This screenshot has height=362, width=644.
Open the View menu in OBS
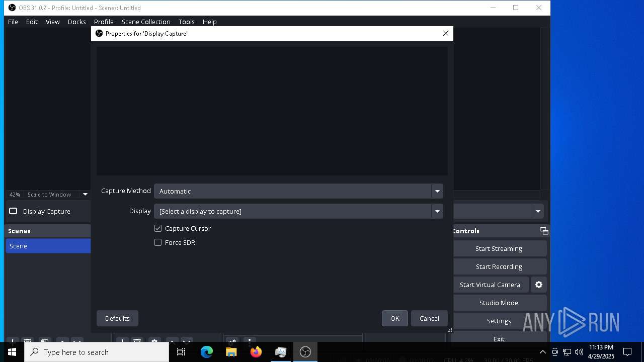(53, 22)
